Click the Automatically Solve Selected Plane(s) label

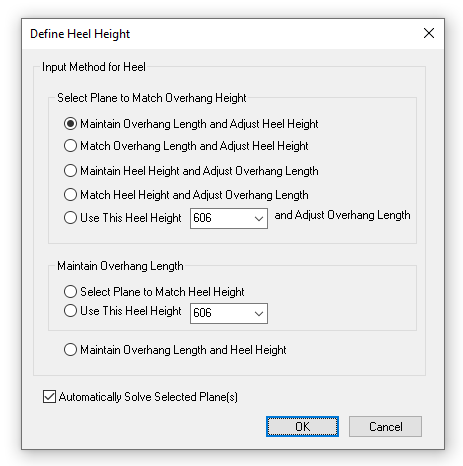tap(148, 397)
